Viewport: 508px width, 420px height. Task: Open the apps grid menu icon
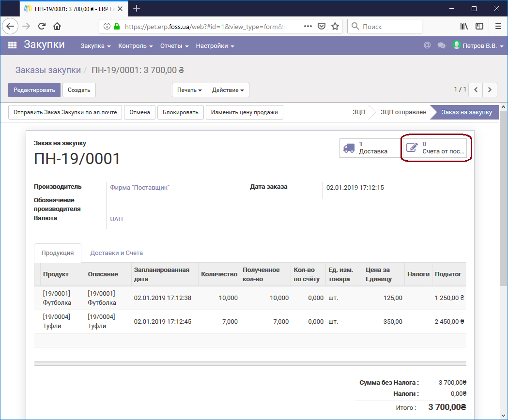pos(12,45)
